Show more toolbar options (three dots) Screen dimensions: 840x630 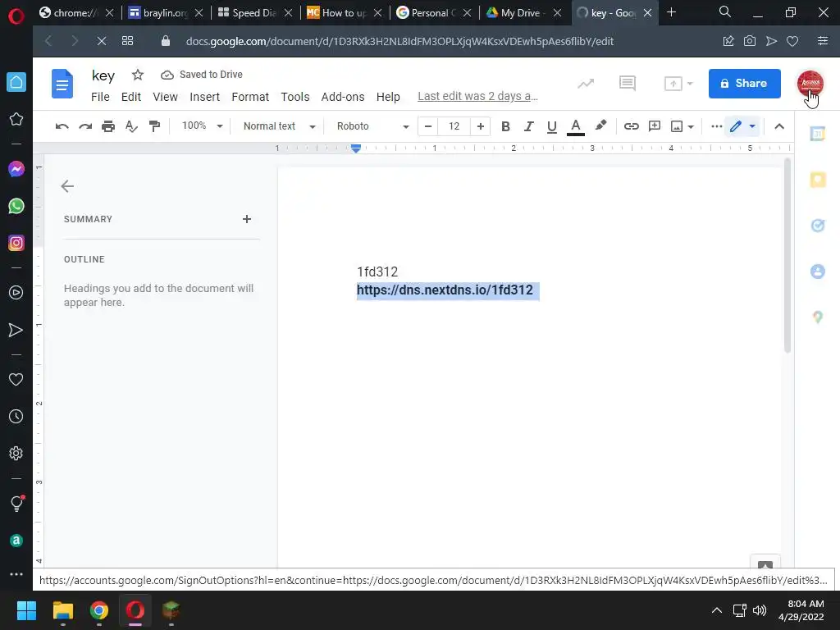pos(716,126)
